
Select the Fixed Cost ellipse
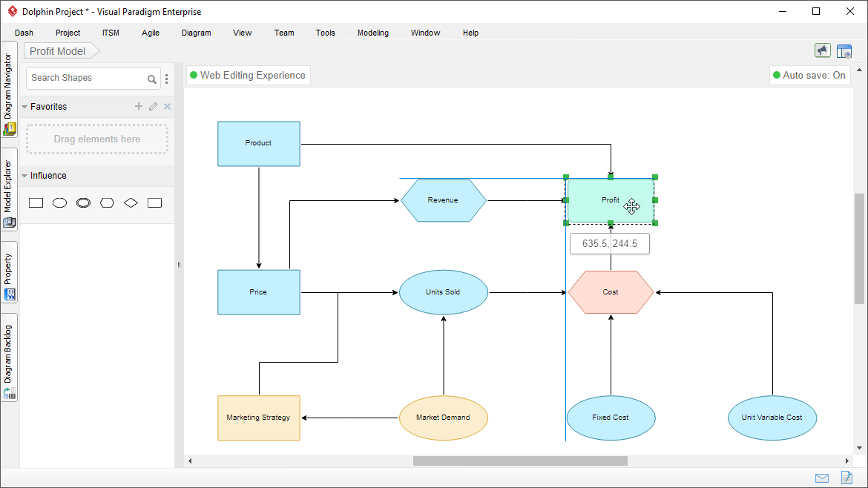click(x=611, y=418)
